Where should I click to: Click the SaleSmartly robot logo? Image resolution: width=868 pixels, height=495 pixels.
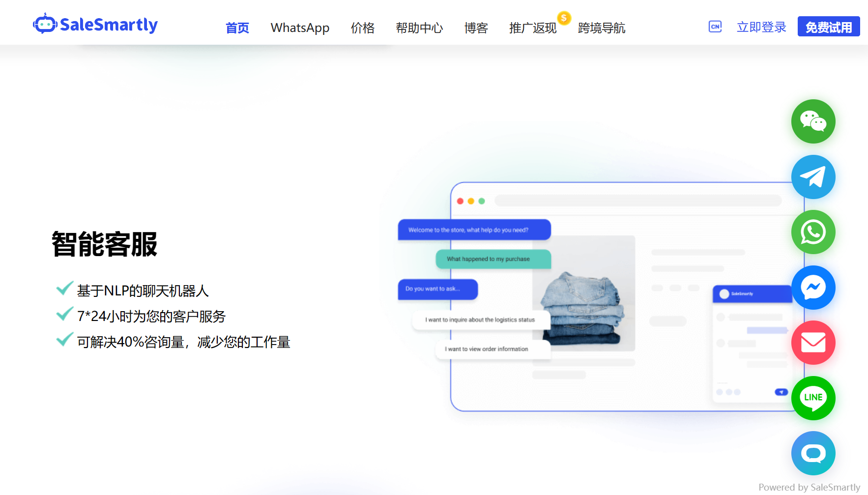[x=95, y=24]
